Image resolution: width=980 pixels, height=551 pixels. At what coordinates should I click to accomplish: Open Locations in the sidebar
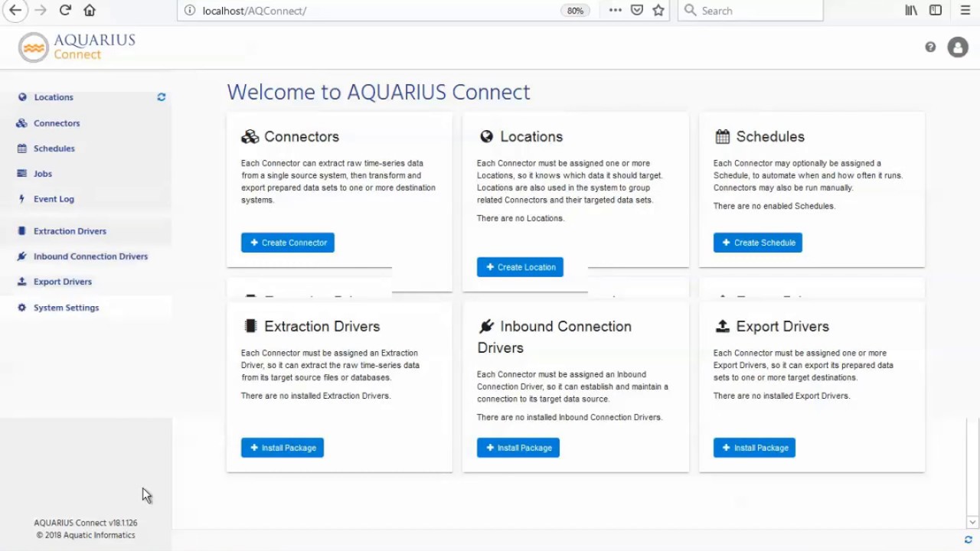(x=54, y=97)
